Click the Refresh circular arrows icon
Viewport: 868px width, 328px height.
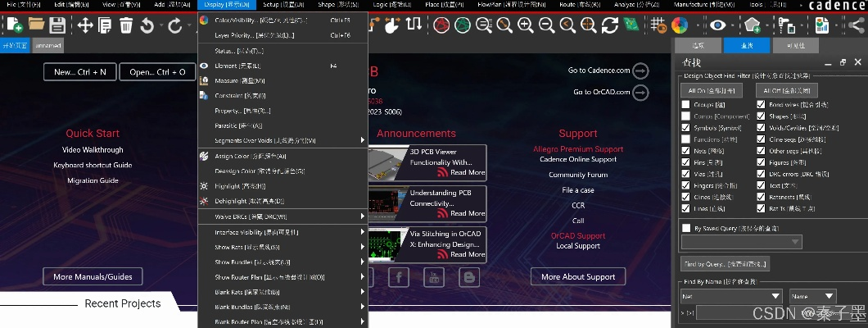pos(609,25)
